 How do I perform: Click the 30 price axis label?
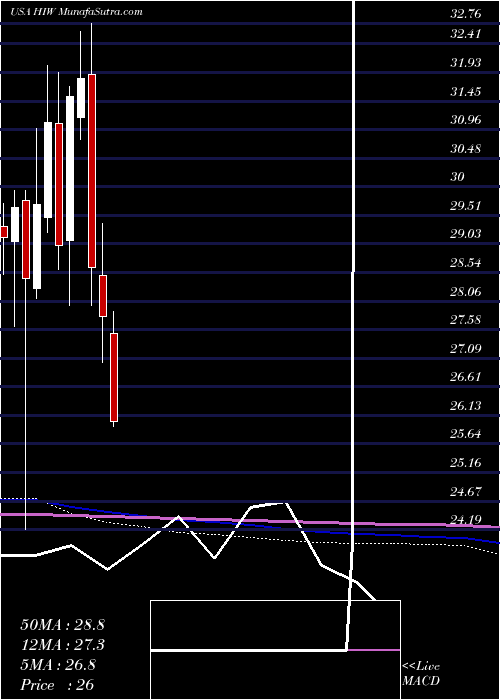pyautogui.click(x=458, y=177)
